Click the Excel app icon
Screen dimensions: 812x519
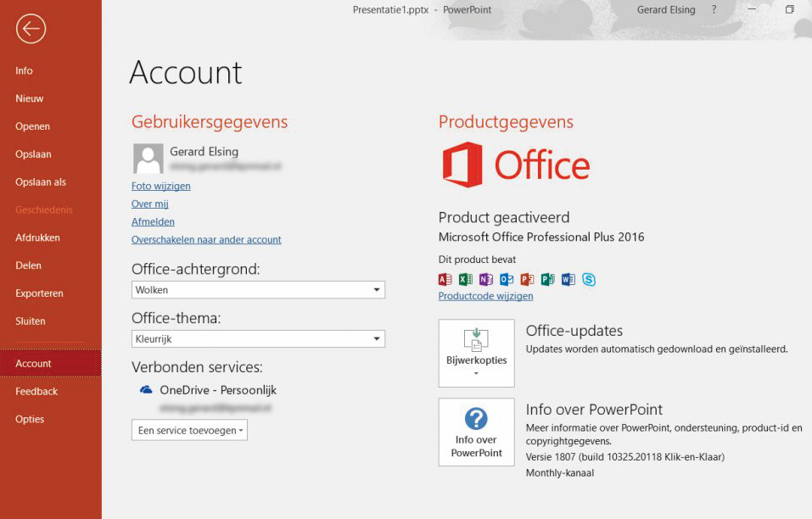coord(465,279)
